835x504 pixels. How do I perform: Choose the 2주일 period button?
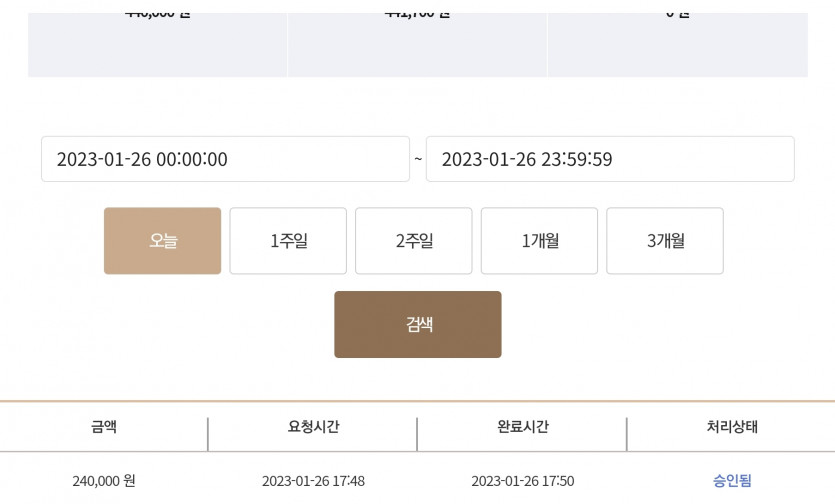coord(414,241)
